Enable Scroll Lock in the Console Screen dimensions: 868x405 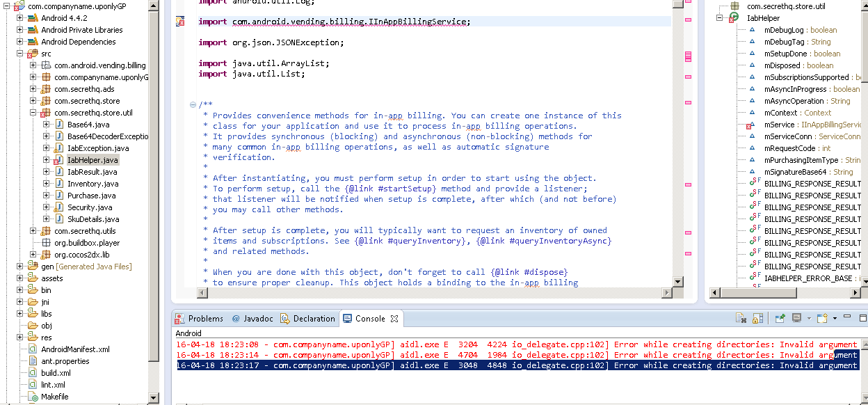click(x=757, y=318)
